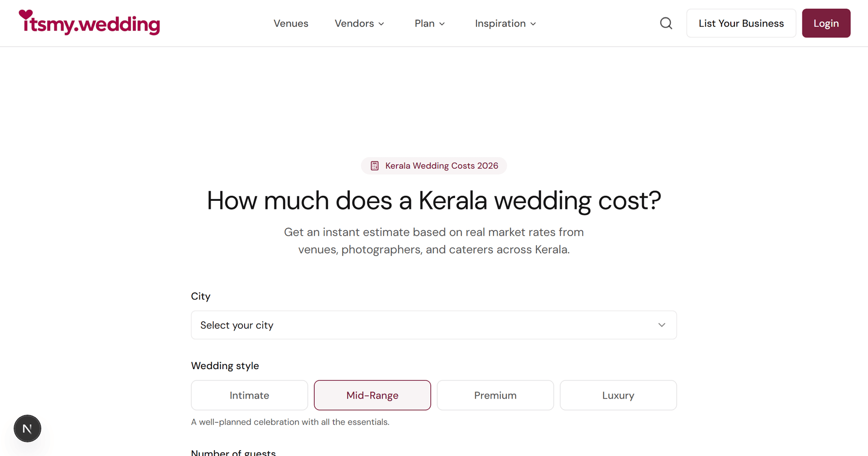Open the Inspiration menu
The image size is (868, 456).
click(500, 23)
